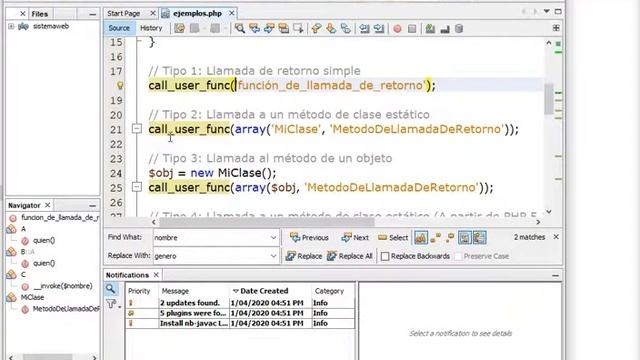This screenshot has width=640, height=360.
Task: Toggle Highlight Results in the find bar
Action: pyautogui.click(x=465, y=238)
